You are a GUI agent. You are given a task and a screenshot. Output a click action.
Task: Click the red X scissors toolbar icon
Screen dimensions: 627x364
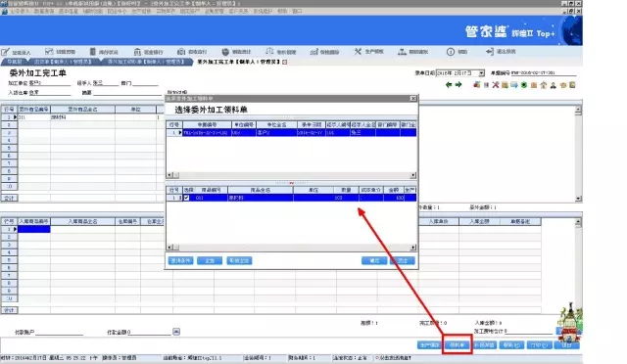coord(496,85)
